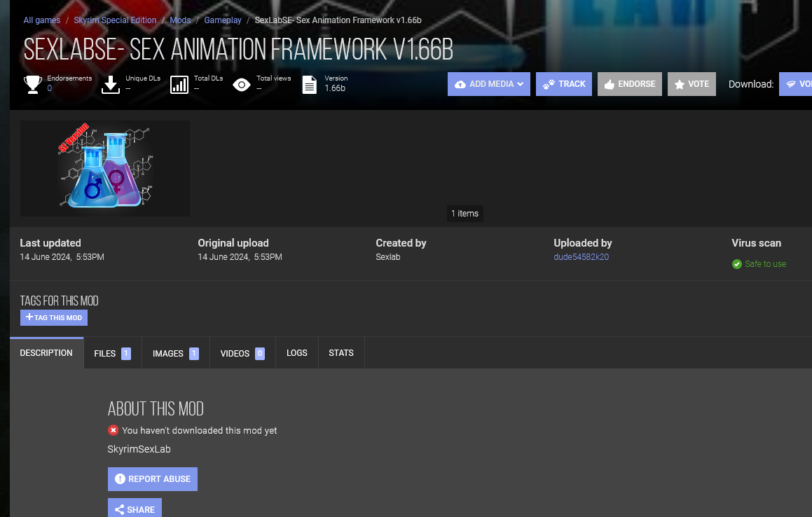Click the Endorsements count 0
This screenshot has width=812, height=517.
point(50,88)
